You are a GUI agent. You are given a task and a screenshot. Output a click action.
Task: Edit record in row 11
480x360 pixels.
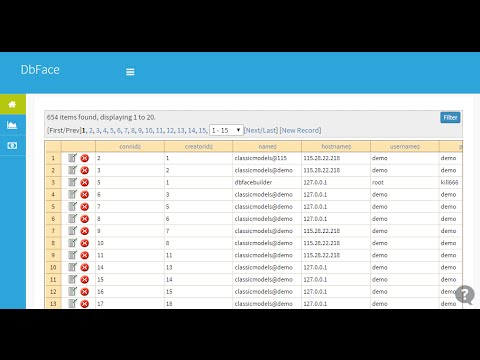[72, 279]
